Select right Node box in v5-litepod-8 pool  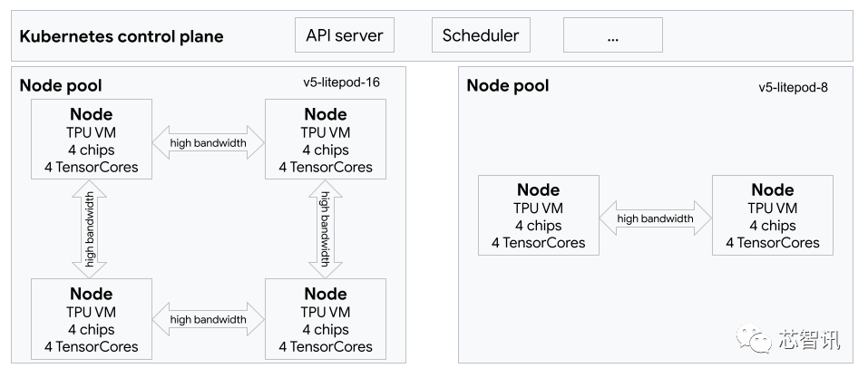(x=772, y=216)
